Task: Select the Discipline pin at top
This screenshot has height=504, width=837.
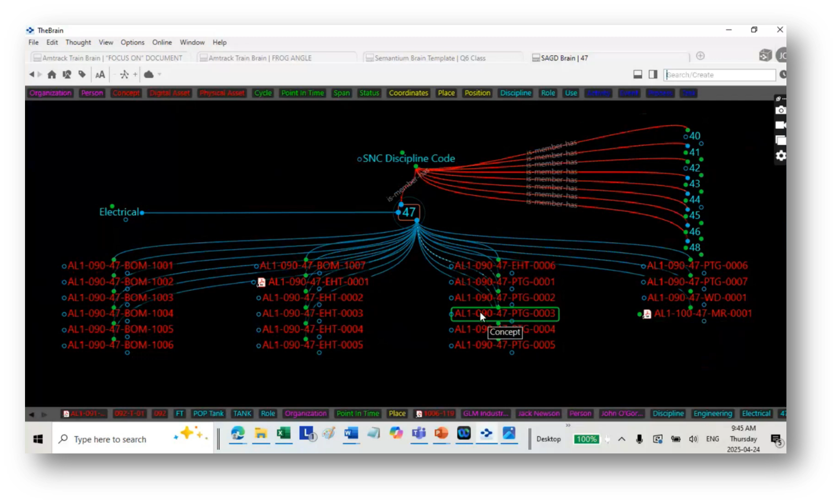Action: pyautogui.click(x=515, y=93)
